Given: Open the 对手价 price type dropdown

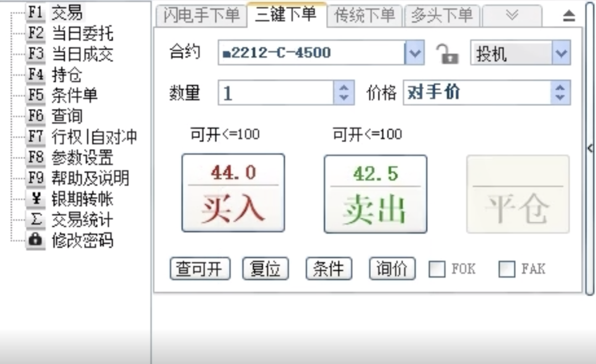Looking at the screenshot, I should click(x=561, y=93).
